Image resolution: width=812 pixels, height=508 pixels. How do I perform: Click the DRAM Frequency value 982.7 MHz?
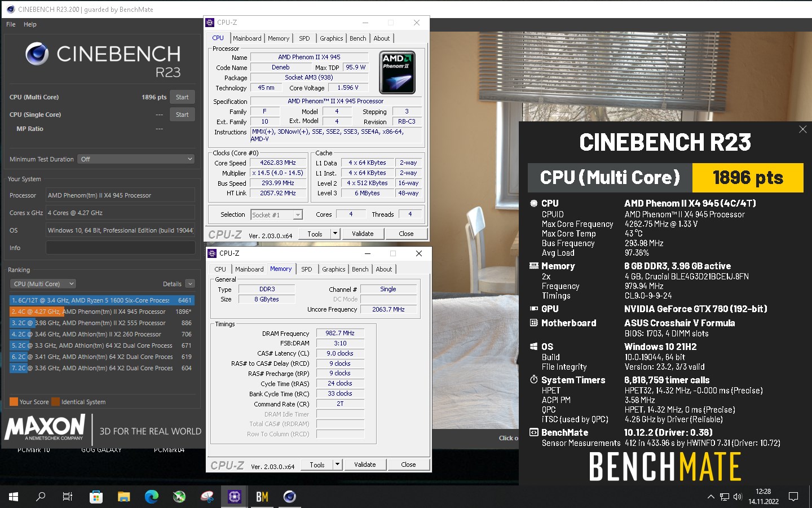coord(340,333)
